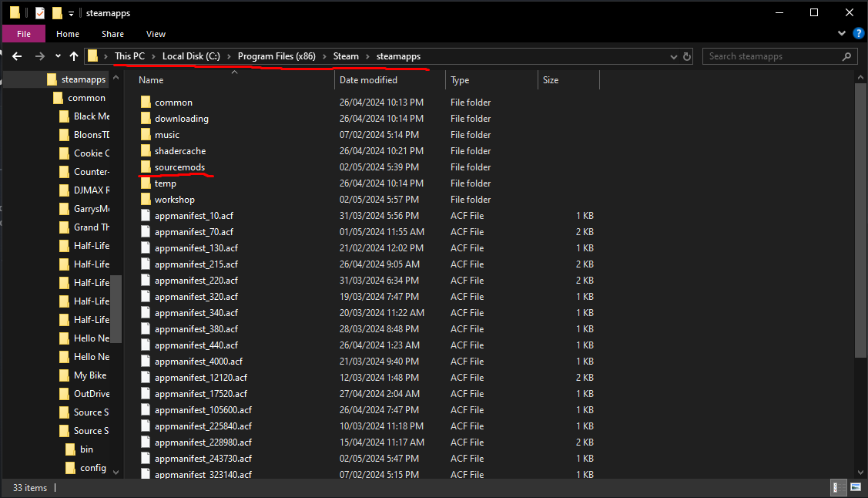Click the file list scroll-down arrow

[x=860, y=472]
